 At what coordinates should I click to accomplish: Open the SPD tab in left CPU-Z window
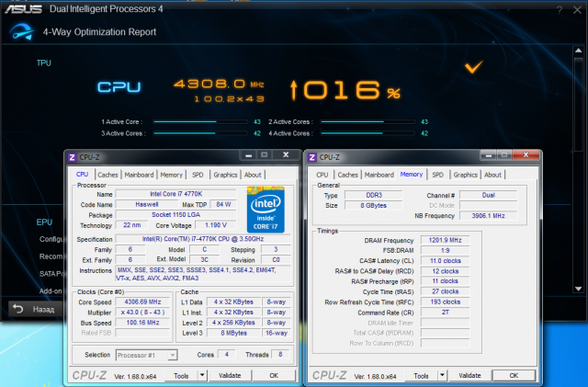198,175
